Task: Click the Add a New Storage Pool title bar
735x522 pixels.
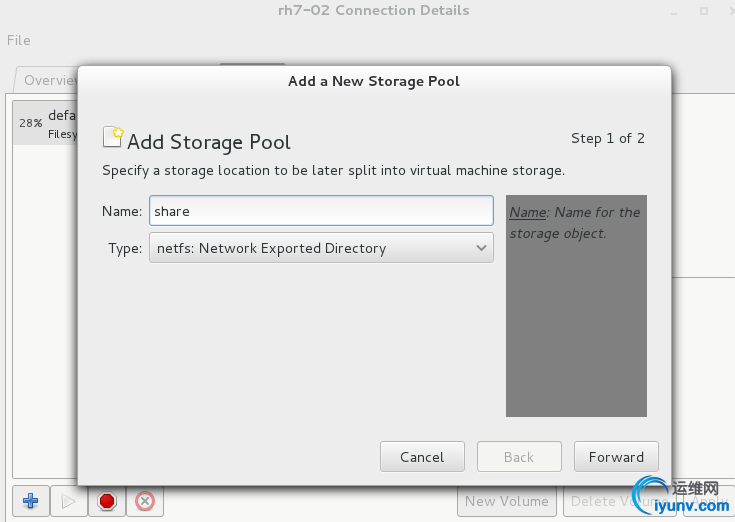Action: point(374,81)
